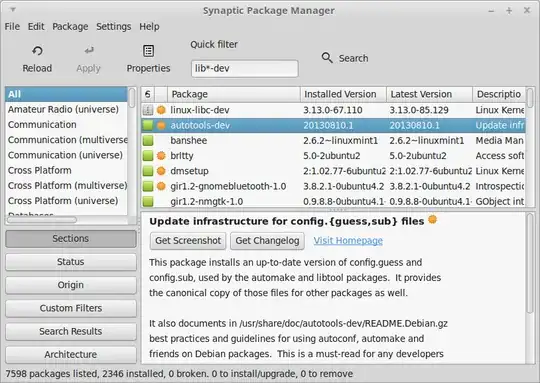Select the brltty package name
This screenshot has width=540, height=383.
tap(182, 156)
